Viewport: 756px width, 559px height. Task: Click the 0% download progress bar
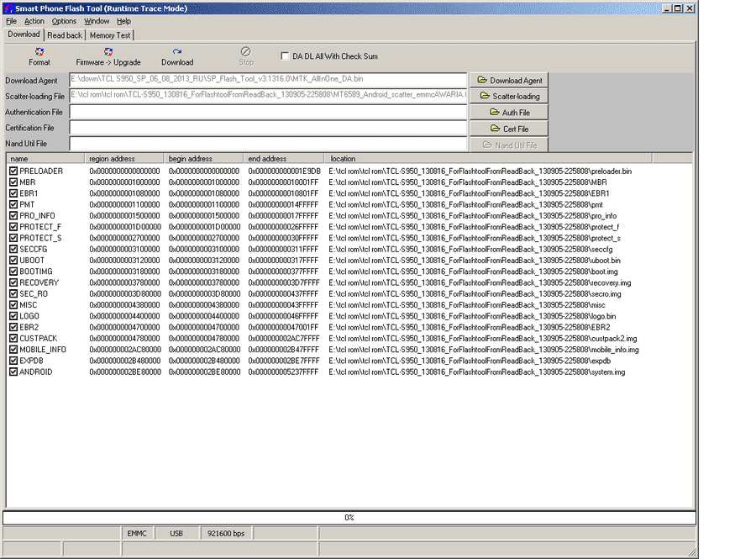tap(349, 518)
